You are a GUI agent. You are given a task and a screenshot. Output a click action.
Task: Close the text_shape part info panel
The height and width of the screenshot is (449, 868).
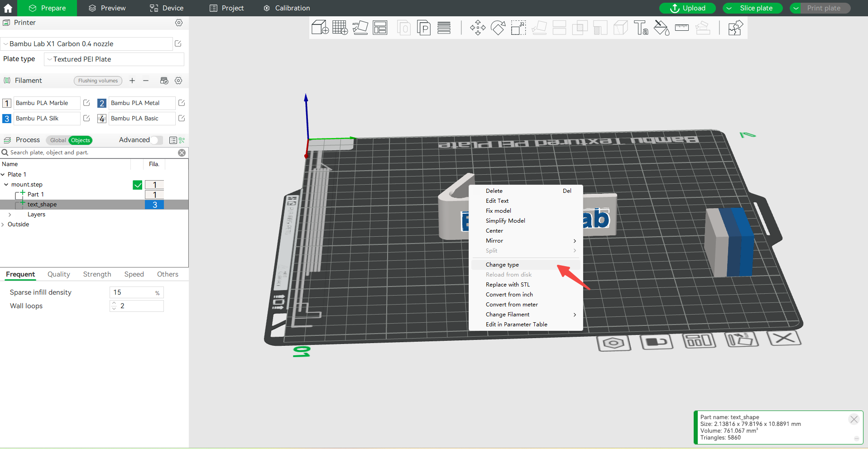(x=854, y=419)
